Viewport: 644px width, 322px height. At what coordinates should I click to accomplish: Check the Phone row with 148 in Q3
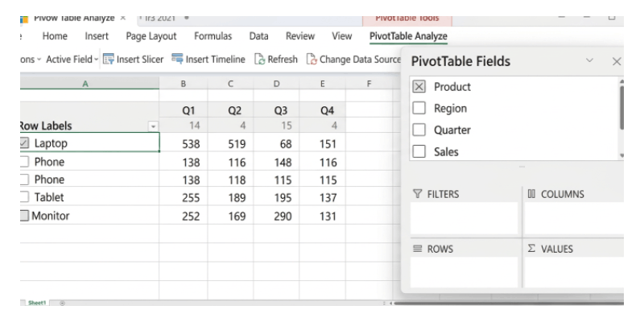[x=24, y=162]
